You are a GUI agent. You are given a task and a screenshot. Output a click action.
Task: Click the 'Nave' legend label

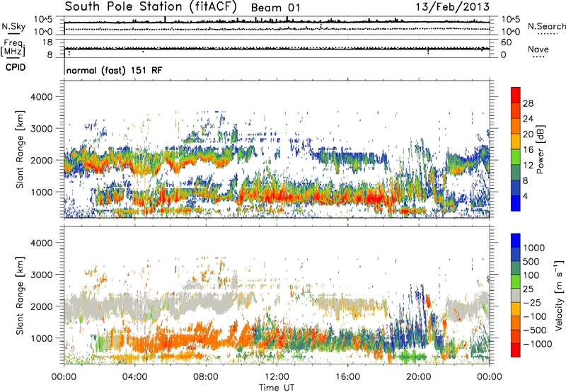[x=538, y=49]
